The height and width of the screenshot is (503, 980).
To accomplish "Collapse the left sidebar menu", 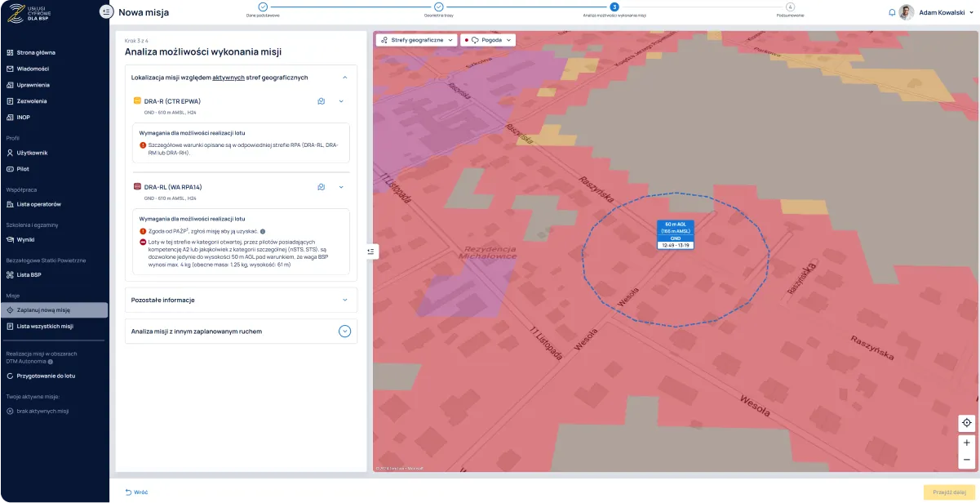I will (x=105, y=11).
